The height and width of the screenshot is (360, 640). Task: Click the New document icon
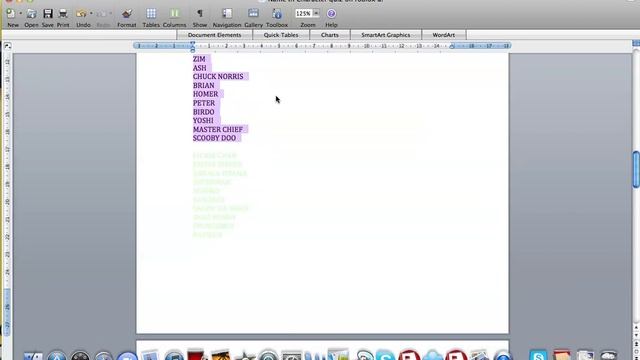(11, 13)
